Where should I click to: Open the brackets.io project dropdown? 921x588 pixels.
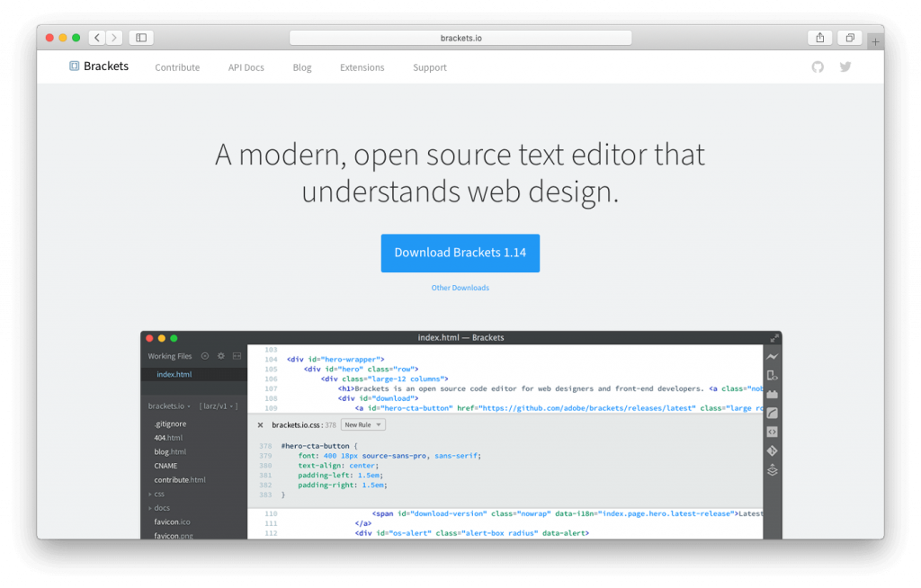tap(169, 405)
